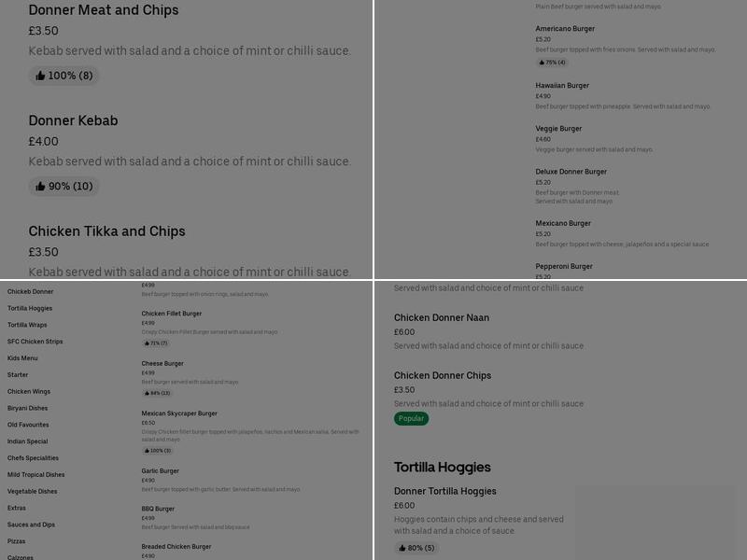Open the Chicken Tikka and Chips item
Screen dimensions: 747x560
[x=106, y=231]
